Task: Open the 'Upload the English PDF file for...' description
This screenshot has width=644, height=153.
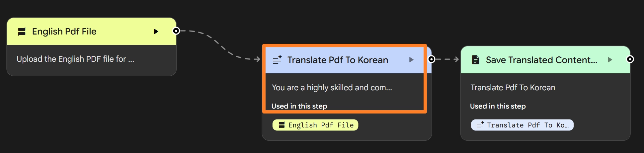Action: pyautogui.click(x=75, y=59)
